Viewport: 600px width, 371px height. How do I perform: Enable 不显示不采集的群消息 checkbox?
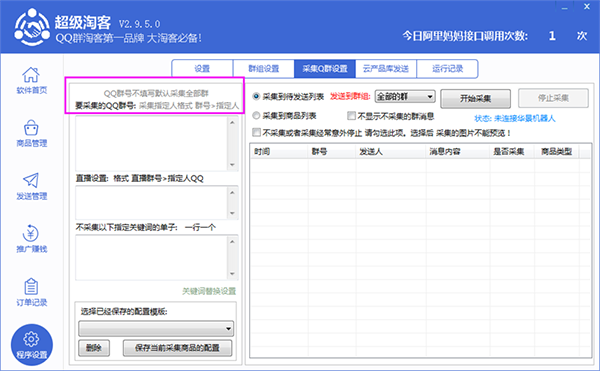(x=351, y=116)
